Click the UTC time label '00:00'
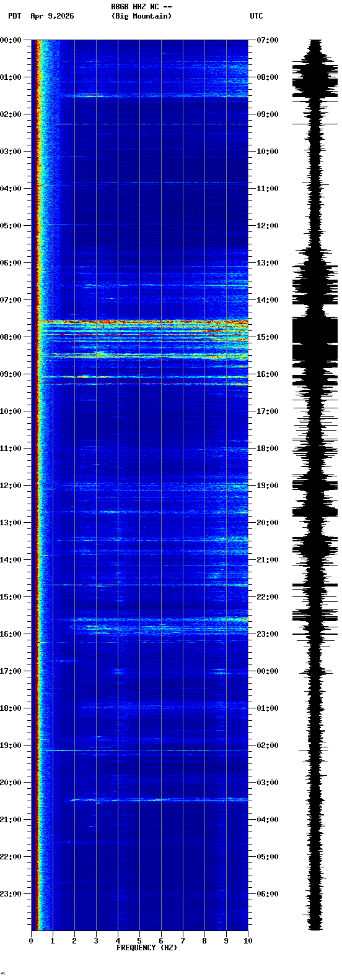 click(x=268, y=671)
